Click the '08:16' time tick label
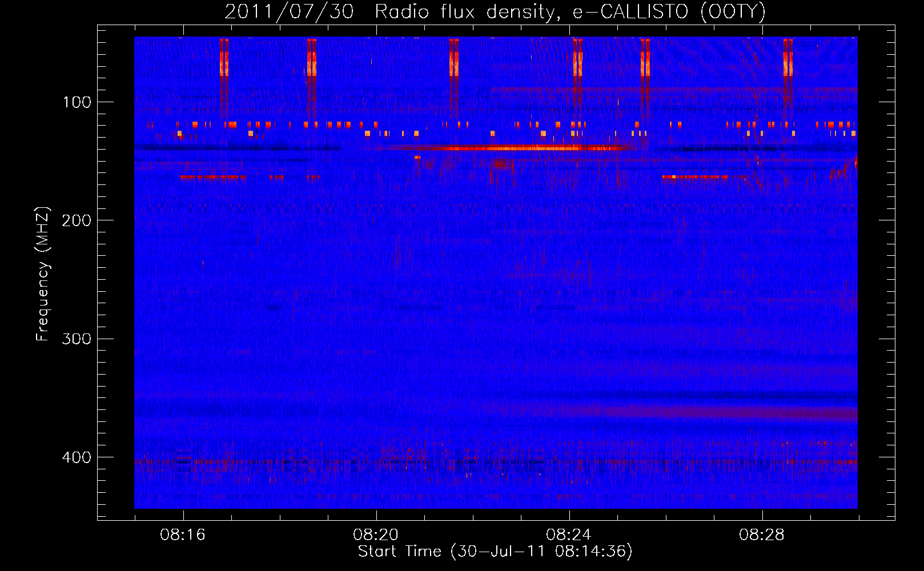This screenshot has width=924, height=571. coord(183,535)
